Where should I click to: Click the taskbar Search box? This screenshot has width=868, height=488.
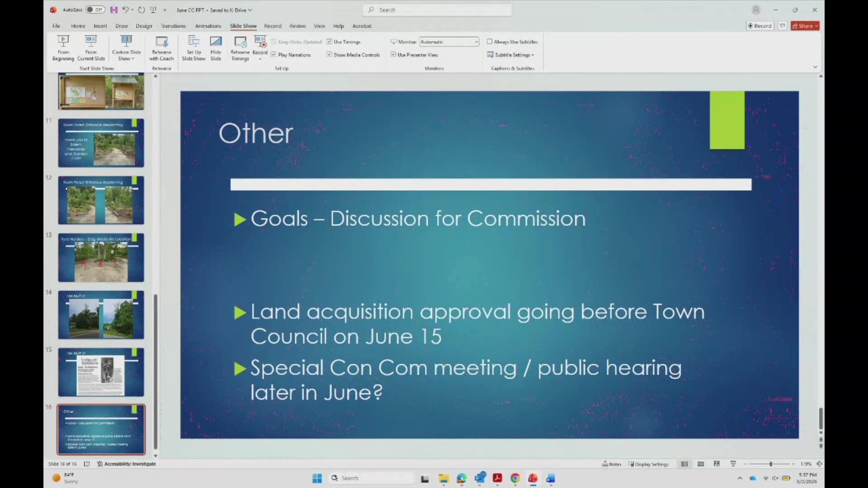[x=371, y=478]
